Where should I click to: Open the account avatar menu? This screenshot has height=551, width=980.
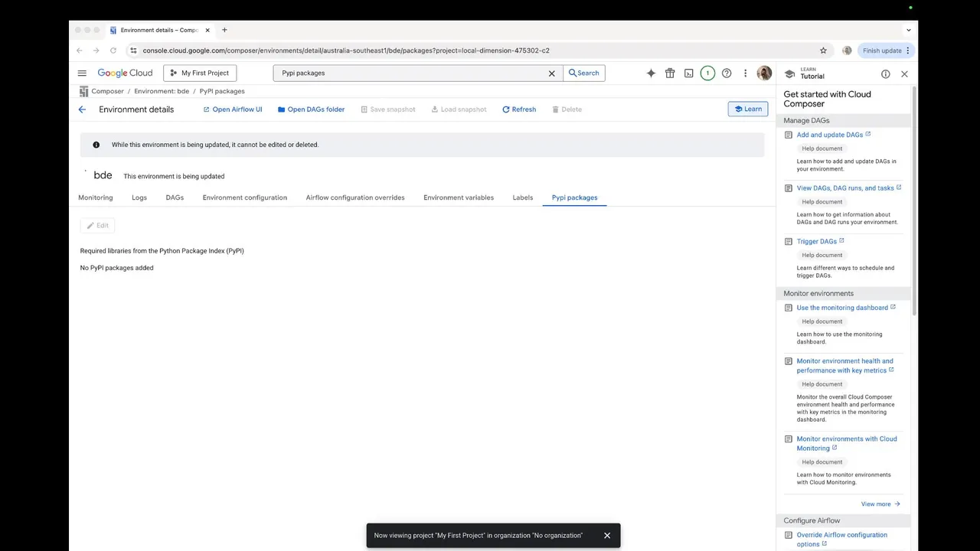[x=764, y=73]
